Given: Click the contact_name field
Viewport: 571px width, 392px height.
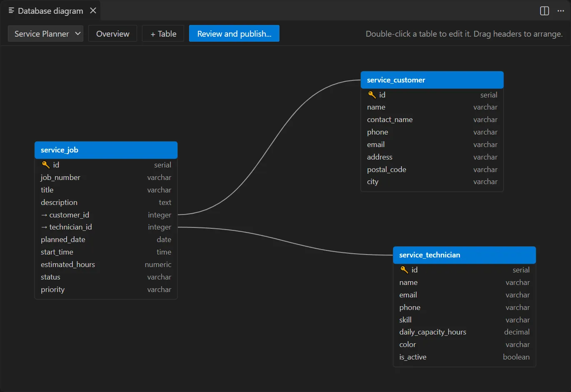Looking at the screenshot, I should tap(432, 120).
